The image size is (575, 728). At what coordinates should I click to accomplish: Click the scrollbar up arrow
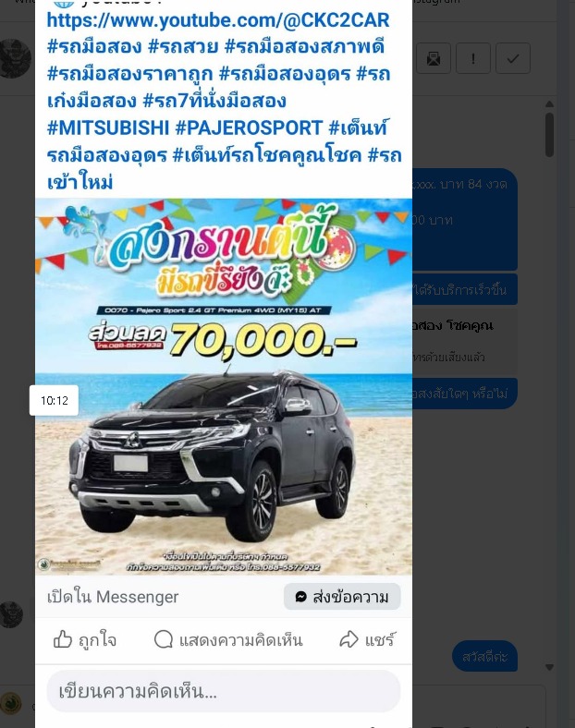(x=549, y=103)
